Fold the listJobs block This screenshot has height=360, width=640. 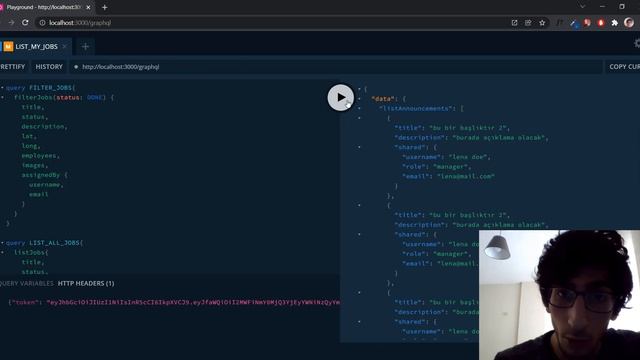click(2, 253)
